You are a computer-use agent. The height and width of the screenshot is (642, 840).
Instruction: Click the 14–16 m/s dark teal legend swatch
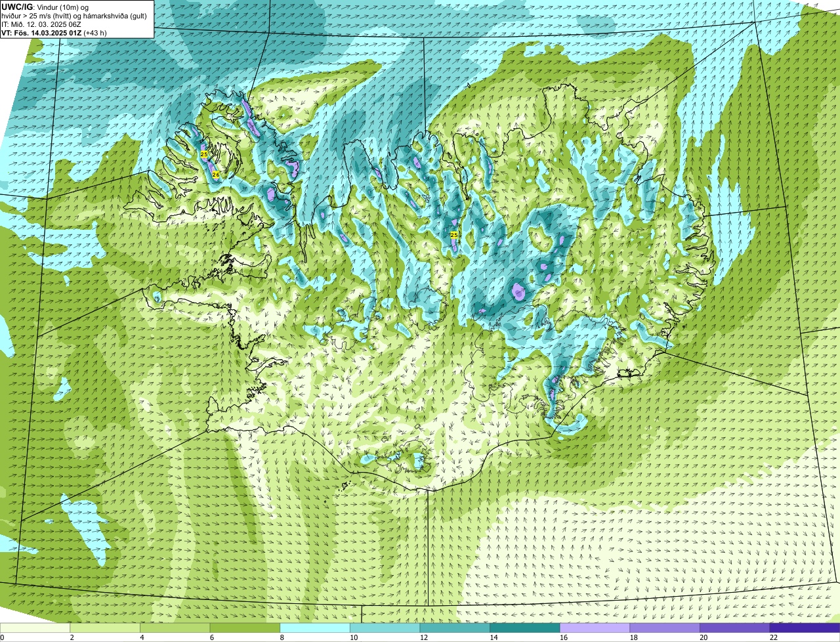click(x=525, y=628)
